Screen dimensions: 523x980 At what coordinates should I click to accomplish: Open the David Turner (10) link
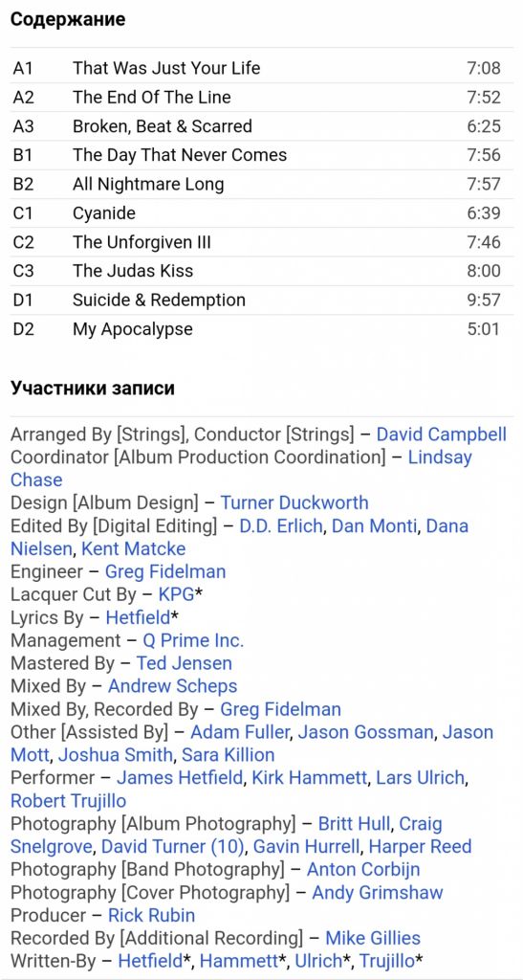coord(173,847)
